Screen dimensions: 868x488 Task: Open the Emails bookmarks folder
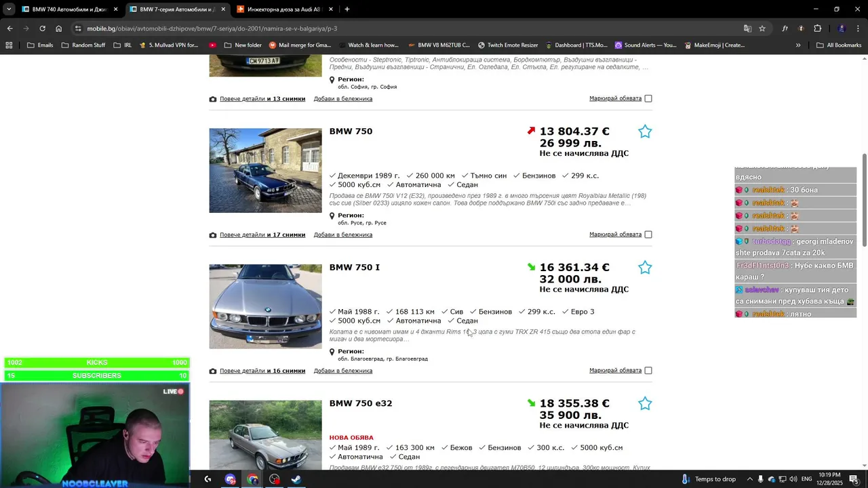pos(39,45)
